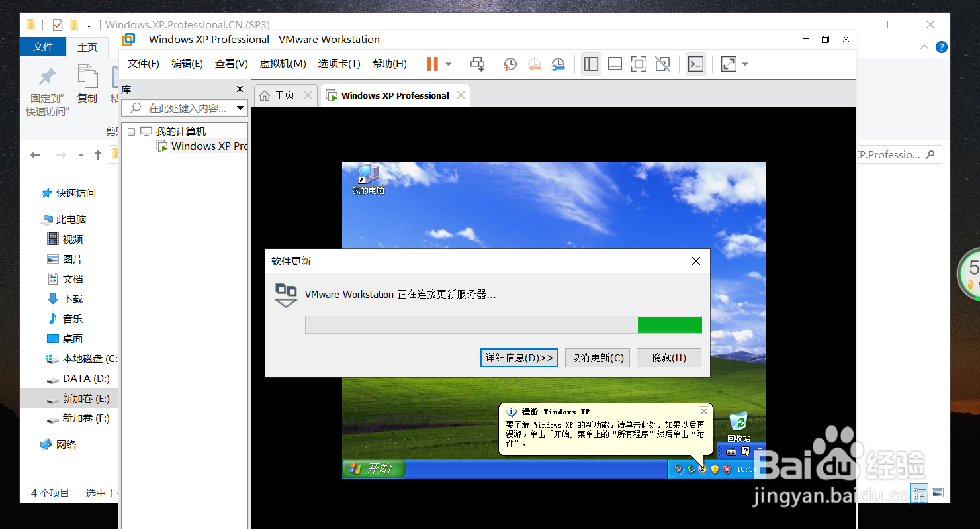This screenshot has width=980, height=529.
Task: Open the 选项卡(T) menu
Action: (x=339, y=64)
